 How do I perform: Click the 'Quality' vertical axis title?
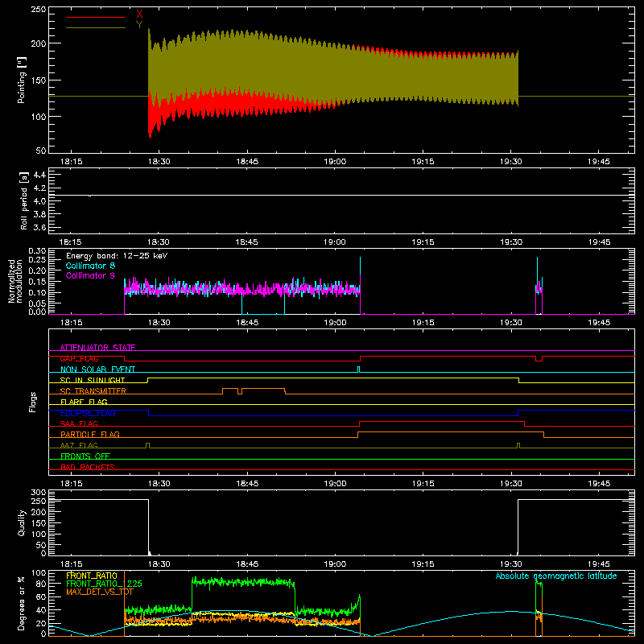(x=22, y=522)
